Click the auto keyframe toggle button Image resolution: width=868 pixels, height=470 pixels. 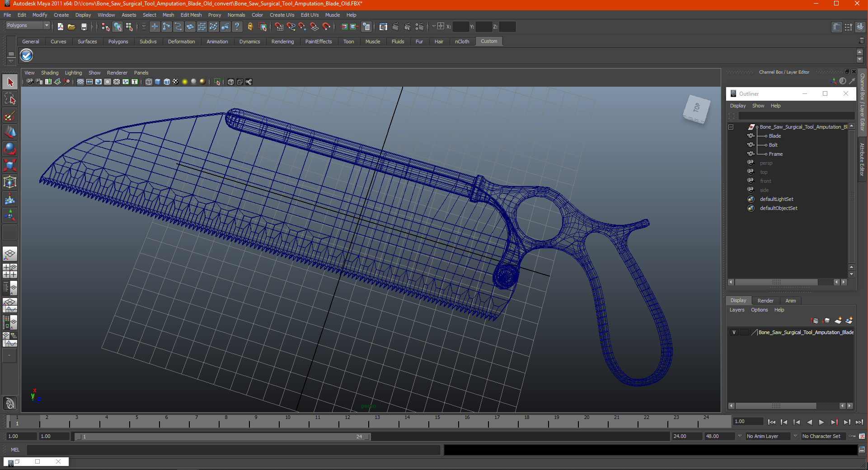pos(852,436)
